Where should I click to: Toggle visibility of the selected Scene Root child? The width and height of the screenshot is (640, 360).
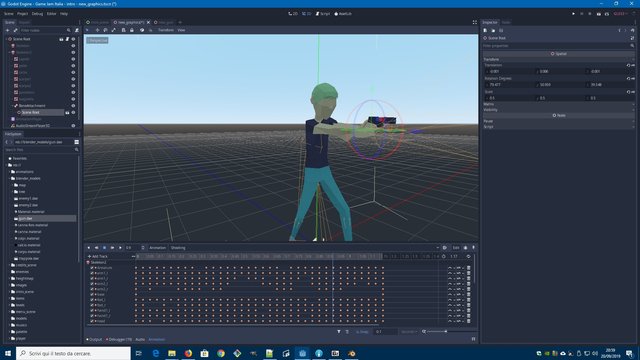(x=73, y=112)
